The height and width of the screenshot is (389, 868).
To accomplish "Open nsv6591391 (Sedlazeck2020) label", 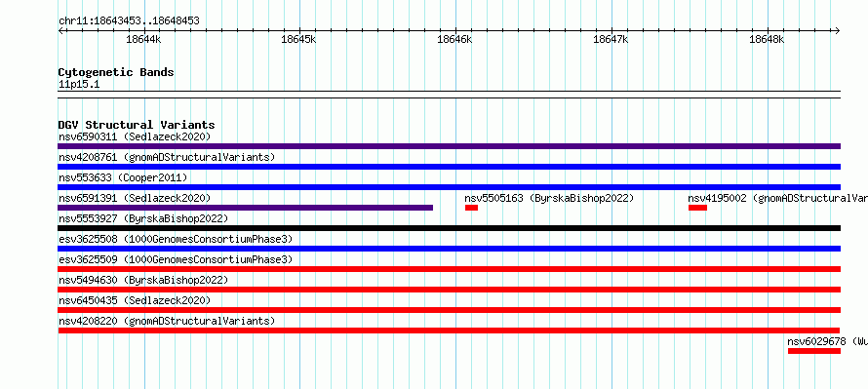I will point(135,198).
